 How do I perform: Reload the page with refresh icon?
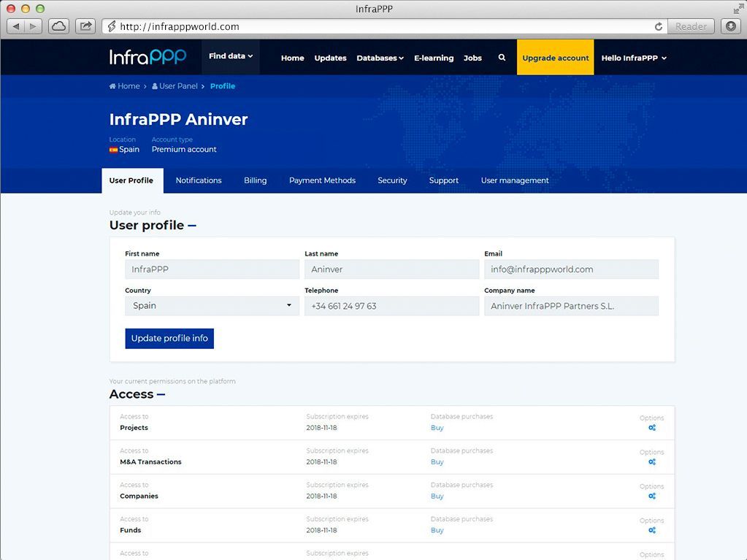tap(659, 26)
